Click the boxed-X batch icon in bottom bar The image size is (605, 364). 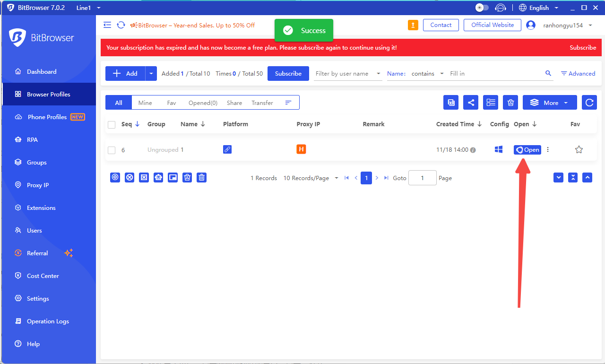[144, 177]
